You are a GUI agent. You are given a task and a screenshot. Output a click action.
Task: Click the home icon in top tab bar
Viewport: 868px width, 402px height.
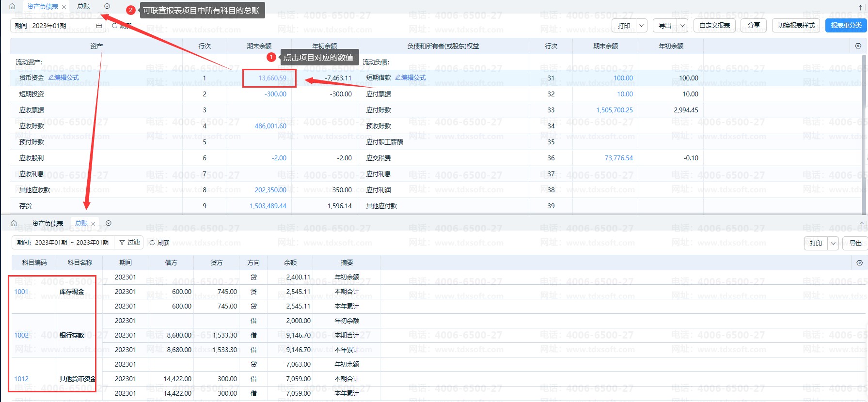click(x=12, y=6)
